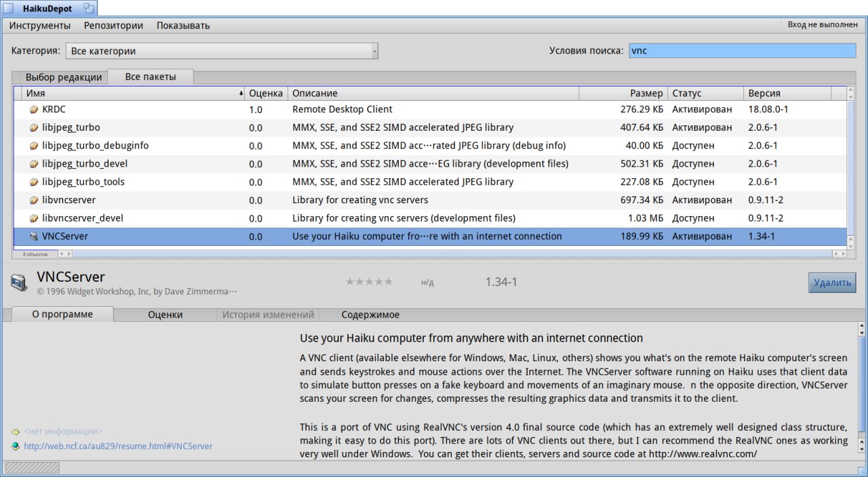Viewport: 868px width, 477px height.
Task: Click the globe icon beside the web link
Action: pyautogui.click(x=16, y=446)
